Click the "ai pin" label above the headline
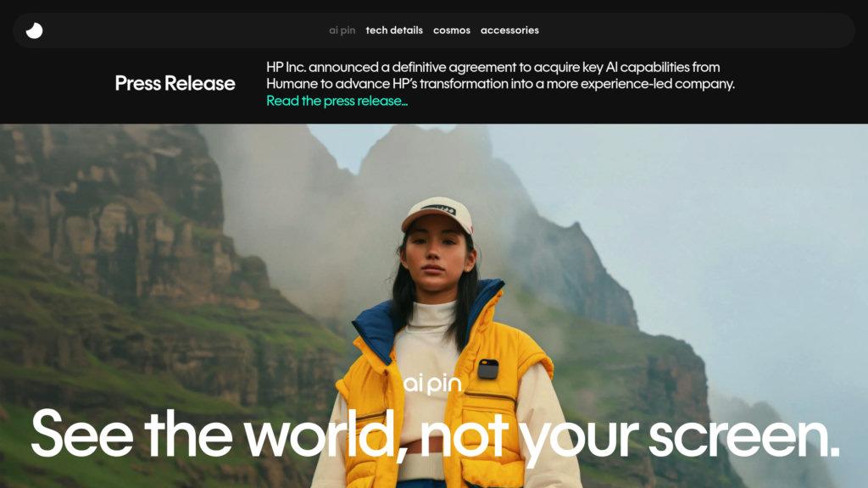This screenshot has height=488, width=868. [432, 384]
